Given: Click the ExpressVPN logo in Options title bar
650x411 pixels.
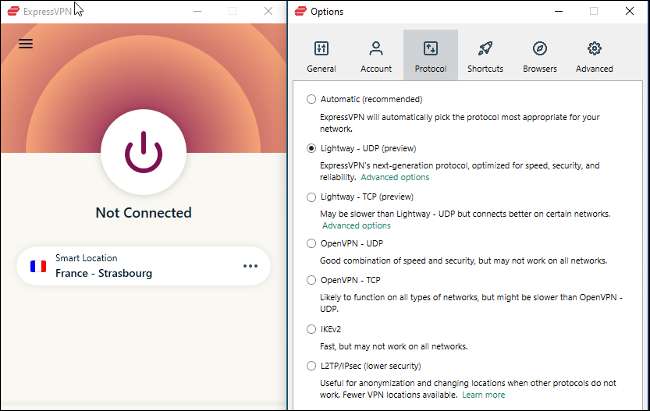Looking at the screenshot, I should pyautogui.click(x=301, y=11).
